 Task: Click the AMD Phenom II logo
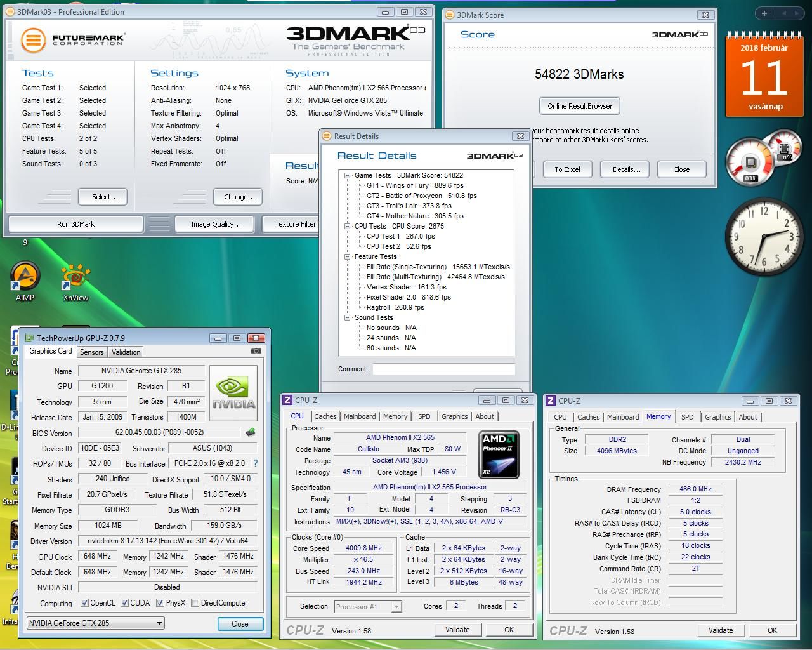click(499, 454)
